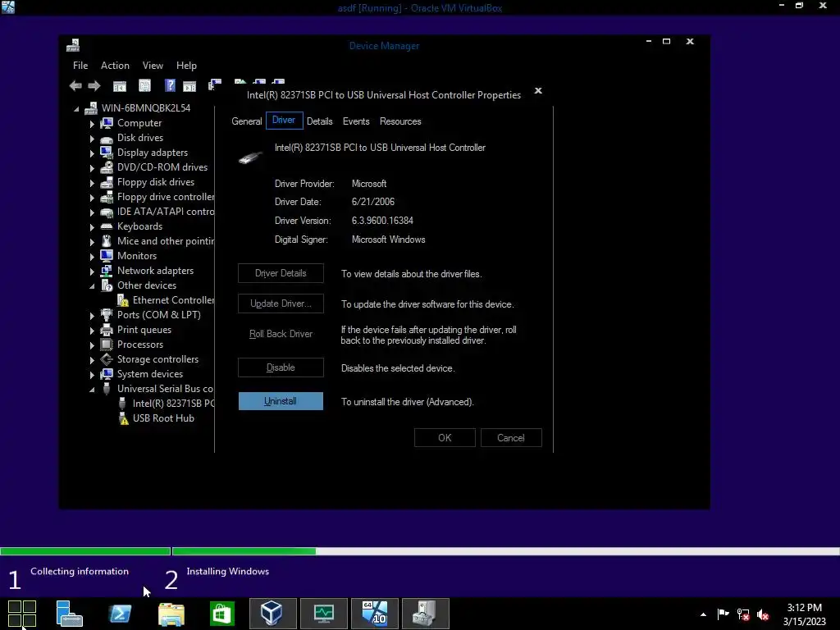Viewport: 840px width, 630px height.
Task: Select the Mice and other pointing devices icon
Action: (x=107, y=241)
